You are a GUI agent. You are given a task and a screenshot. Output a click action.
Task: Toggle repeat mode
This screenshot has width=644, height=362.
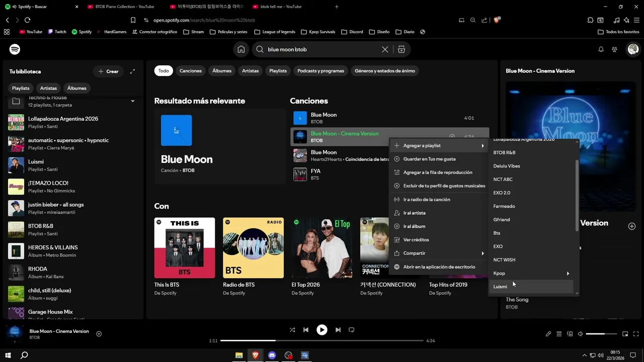point(352,330)
